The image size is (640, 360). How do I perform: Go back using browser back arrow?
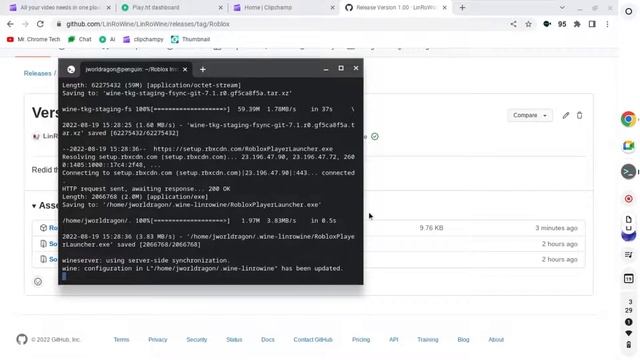click(10, 24)
